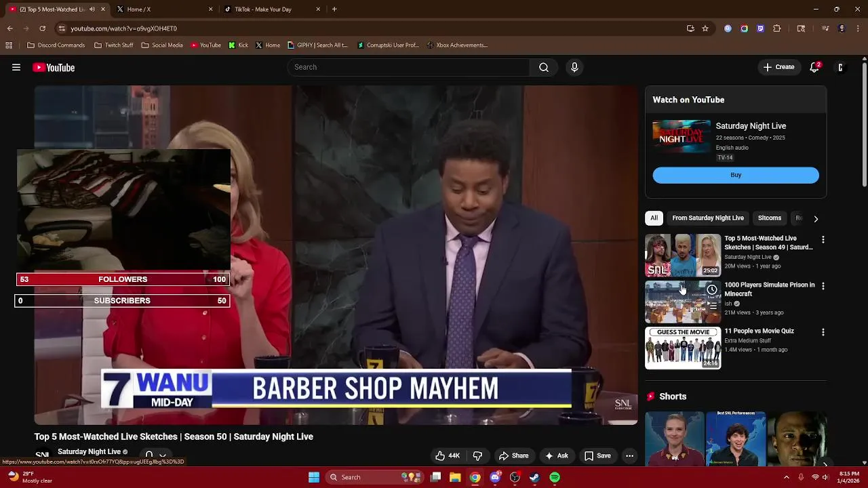Open Steam from the taskbar
This screenshot has height=488, width=868.
pos(534,477)
